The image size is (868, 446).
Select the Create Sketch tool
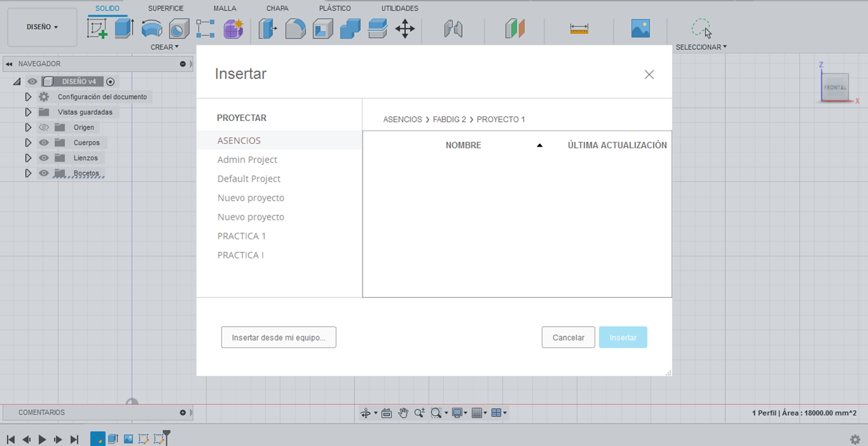click(97, 29)
